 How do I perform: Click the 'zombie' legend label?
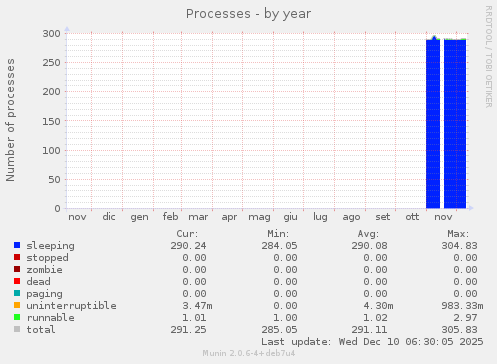pyautogui.click(x=44, y=270)
